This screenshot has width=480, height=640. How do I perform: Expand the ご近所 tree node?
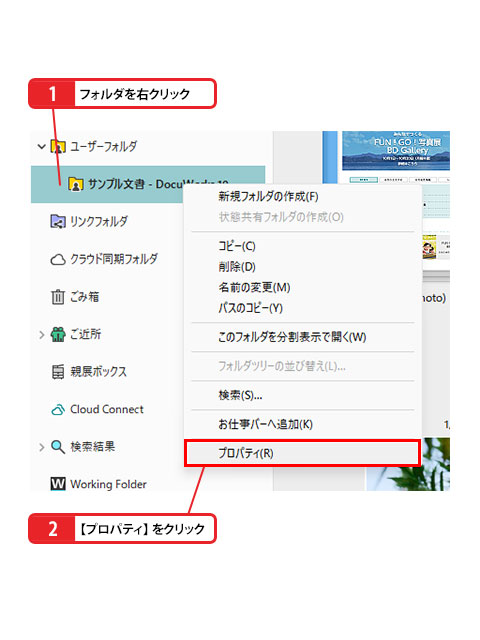pyautogui.click(x=41, y=335)
